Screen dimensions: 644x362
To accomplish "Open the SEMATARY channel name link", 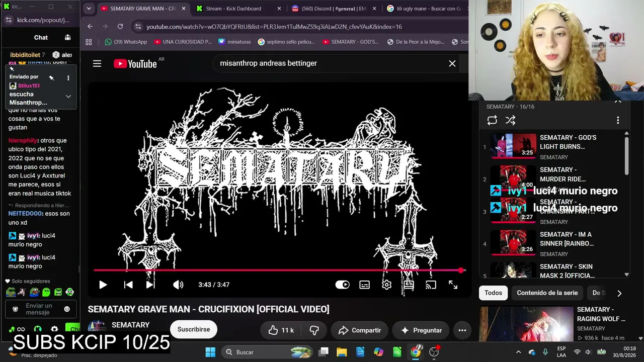I will click(130, 325).
